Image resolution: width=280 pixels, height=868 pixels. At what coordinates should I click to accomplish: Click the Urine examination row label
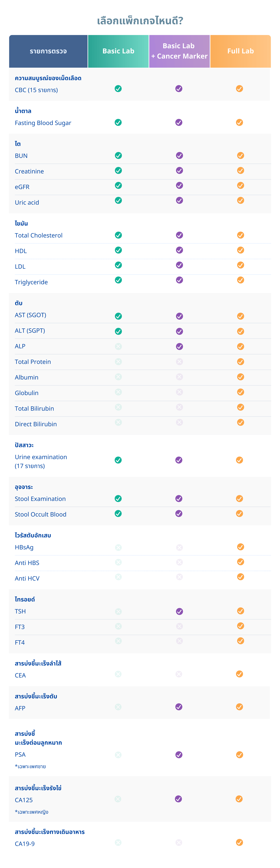pyautogui.click(x=41, y=457)
